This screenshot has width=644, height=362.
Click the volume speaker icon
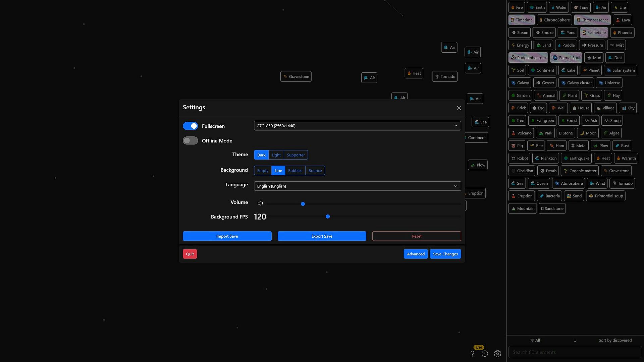tap(260, 203)
